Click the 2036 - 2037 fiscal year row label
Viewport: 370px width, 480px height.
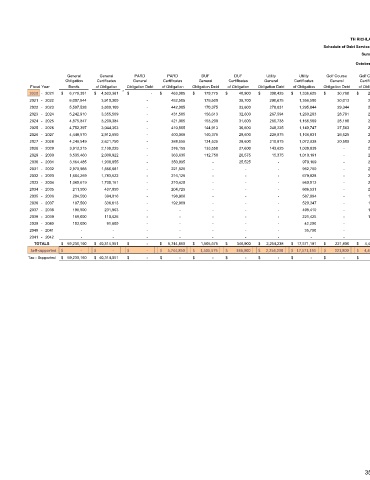tap(42, 203)
